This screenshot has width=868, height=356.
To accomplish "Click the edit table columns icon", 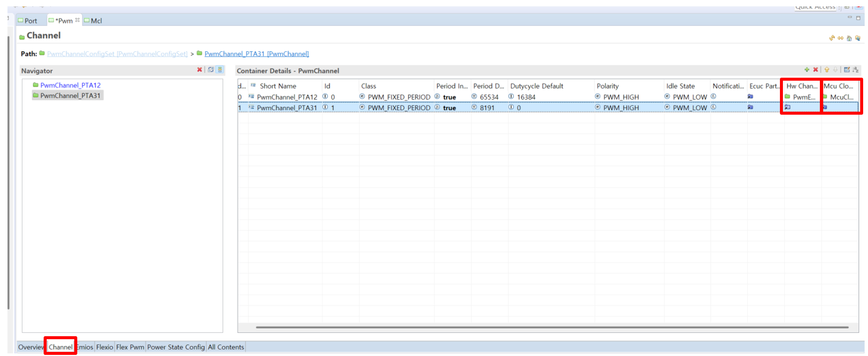I will (x=847, y=70).
